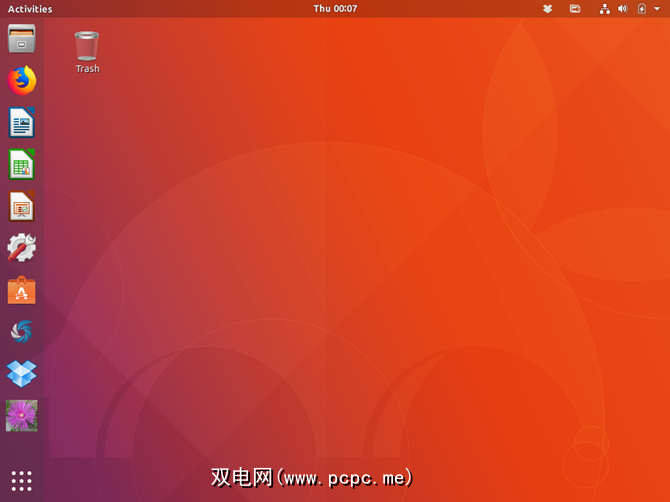Open Dropbox from the dock
The image size is (670, 502).
21,373
